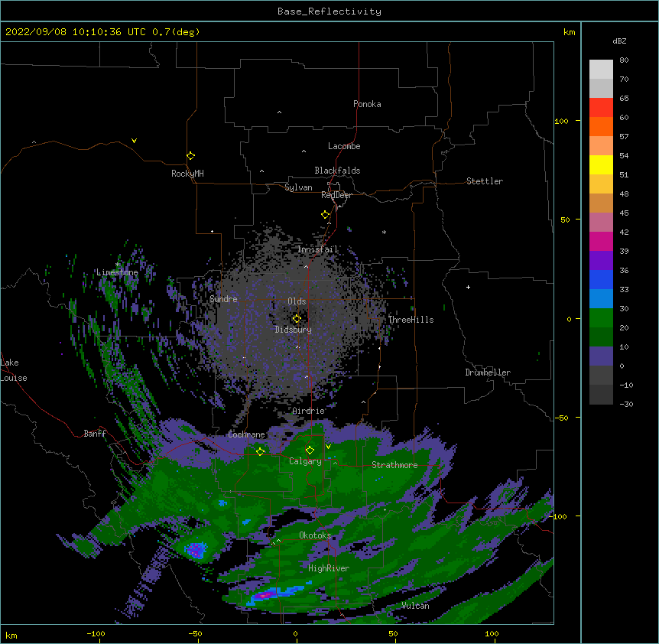The image size is (659, 644).
Task: Select the 20 dBZ green color swatch
Action: [601, 337]
